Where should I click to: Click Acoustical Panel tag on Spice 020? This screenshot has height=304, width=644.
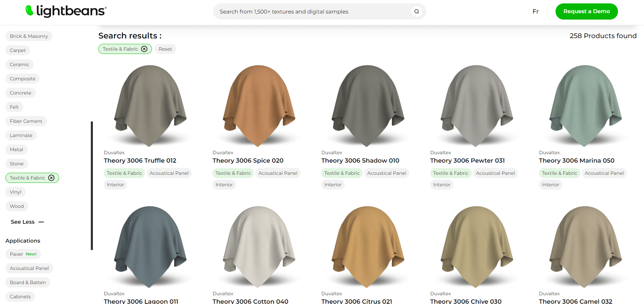click(278, 173)
